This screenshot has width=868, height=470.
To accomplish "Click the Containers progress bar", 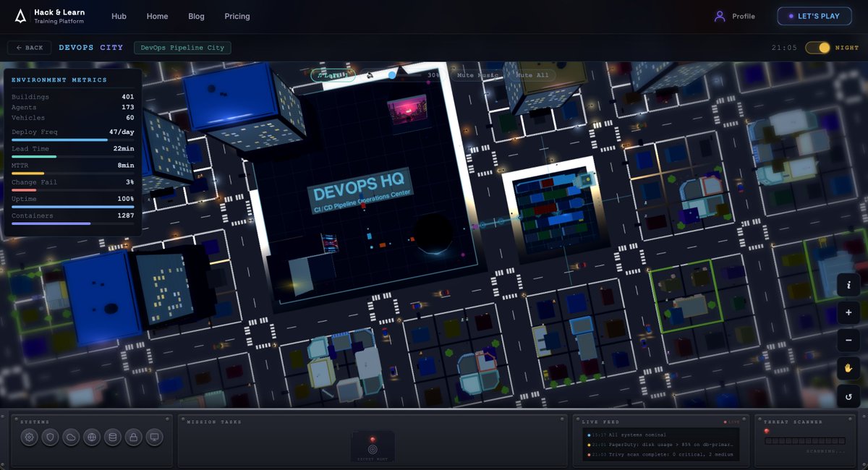I will pyautogui.click(x=72, y=224).
